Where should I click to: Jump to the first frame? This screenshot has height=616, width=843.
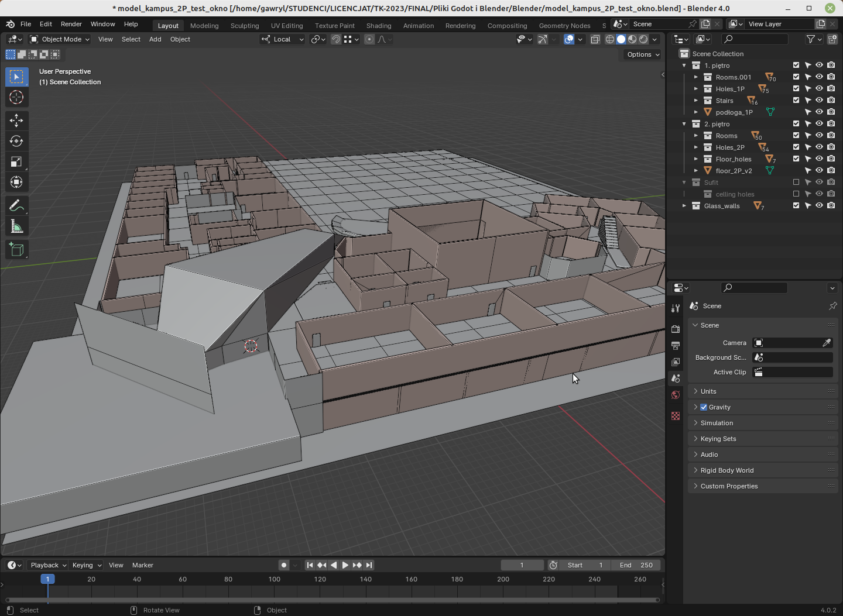click(310, 565)
